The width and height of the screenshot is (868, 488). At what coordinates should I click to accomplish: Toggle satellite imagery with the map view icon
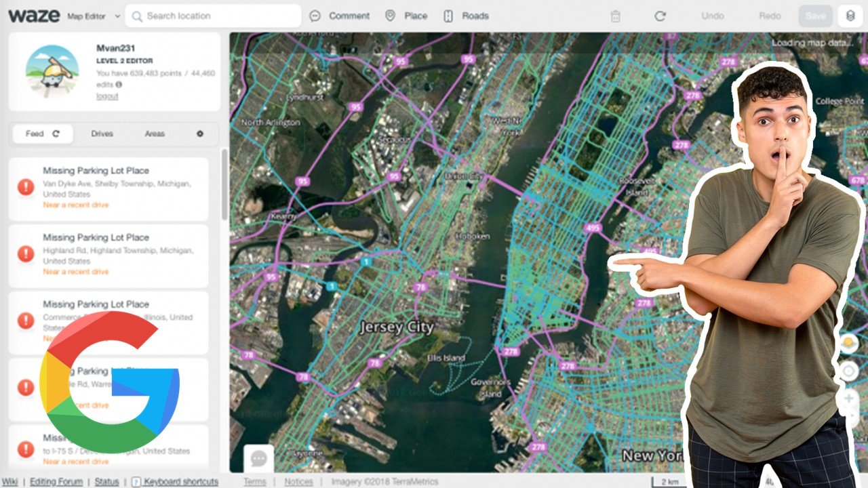point(850,344)
